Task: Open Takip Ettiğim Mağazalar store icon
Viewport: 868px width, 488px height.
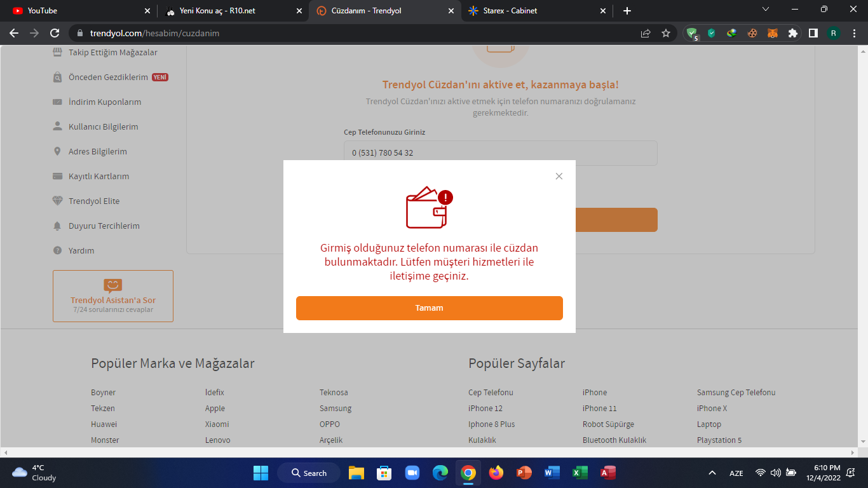Action: click(57, 52)
